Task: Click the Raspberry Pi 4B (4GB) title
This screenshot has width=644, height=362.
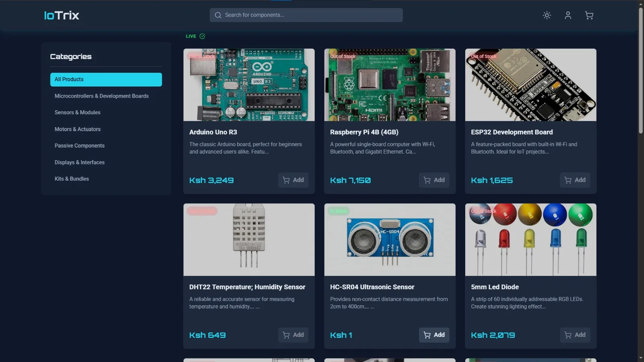Action: [x=364, y=132]
